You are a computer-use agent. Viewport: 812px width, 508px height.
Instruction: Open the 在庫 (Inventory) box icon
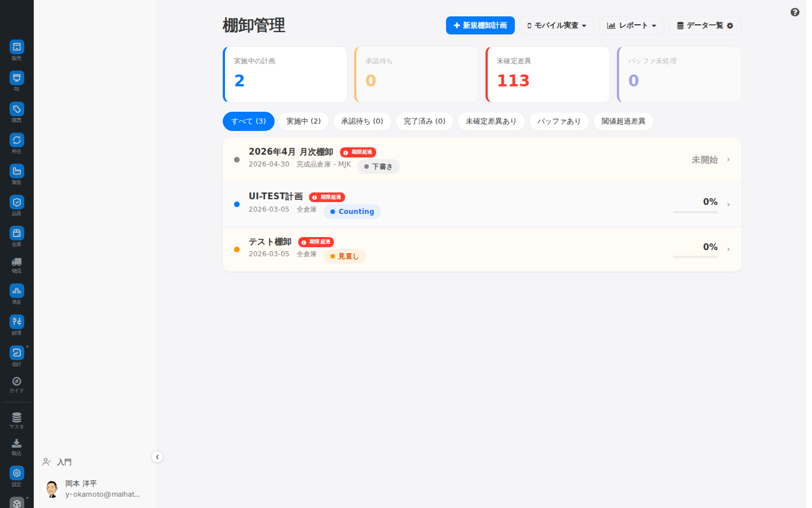tap(17, 233)
